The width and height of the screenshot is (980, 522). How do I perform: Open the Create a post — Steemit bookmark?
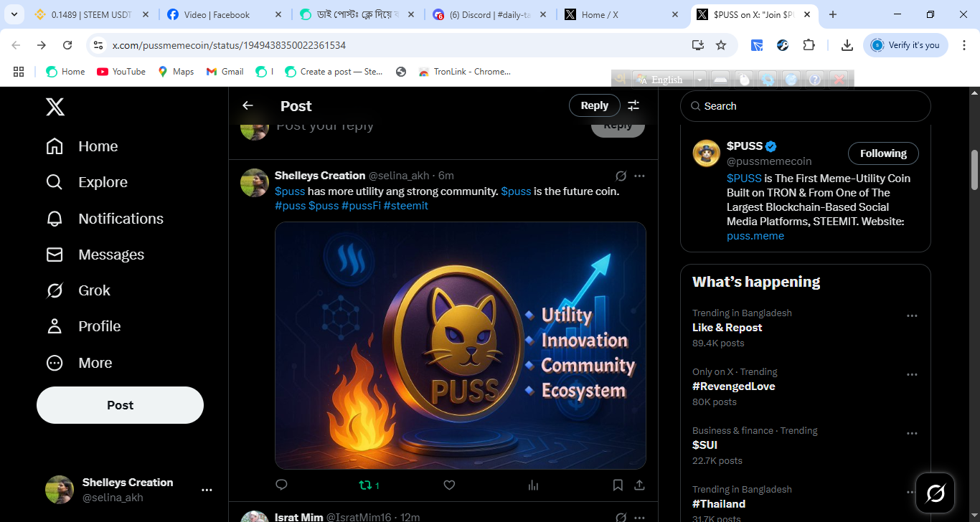point(334,72)
